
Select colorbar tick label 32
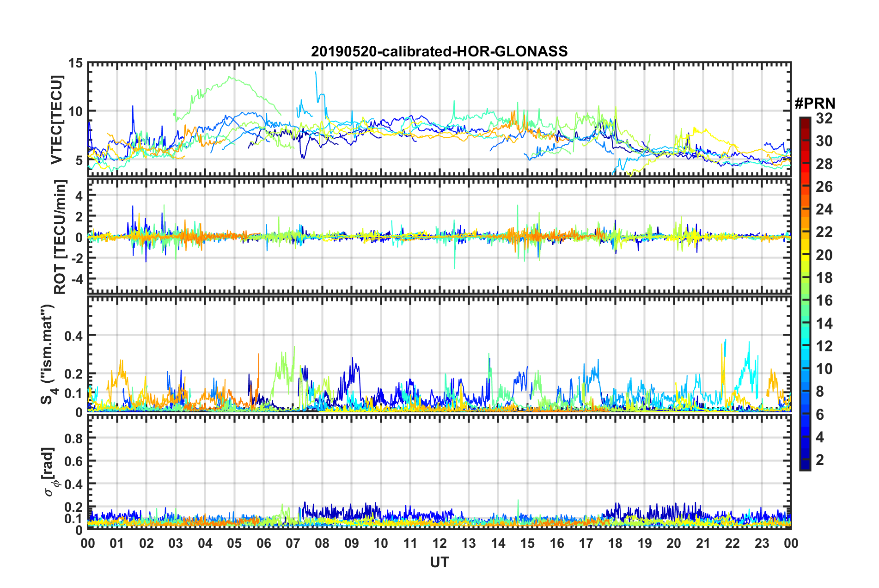pos(824,118)
